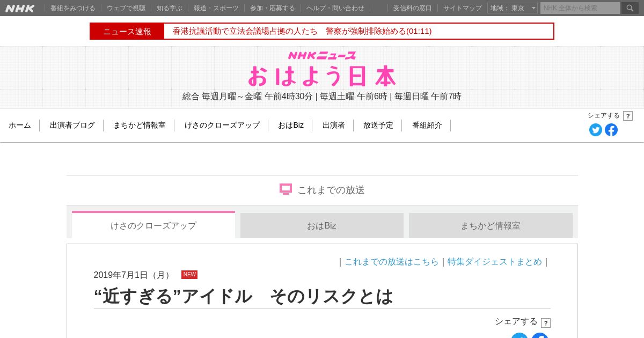Click the おはよう日本 program logo
This screenshot has width=644, height=338.
coord(322,76)
